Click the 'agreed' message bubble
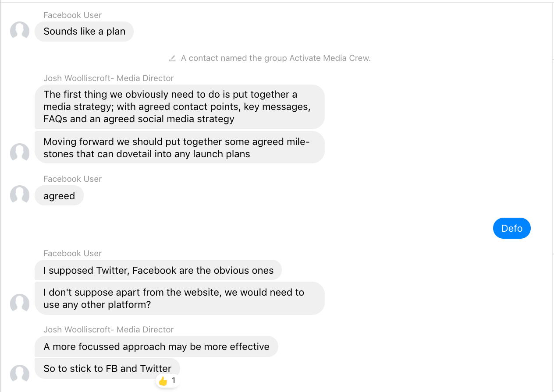Screen dimensions: 554x392 59,196
